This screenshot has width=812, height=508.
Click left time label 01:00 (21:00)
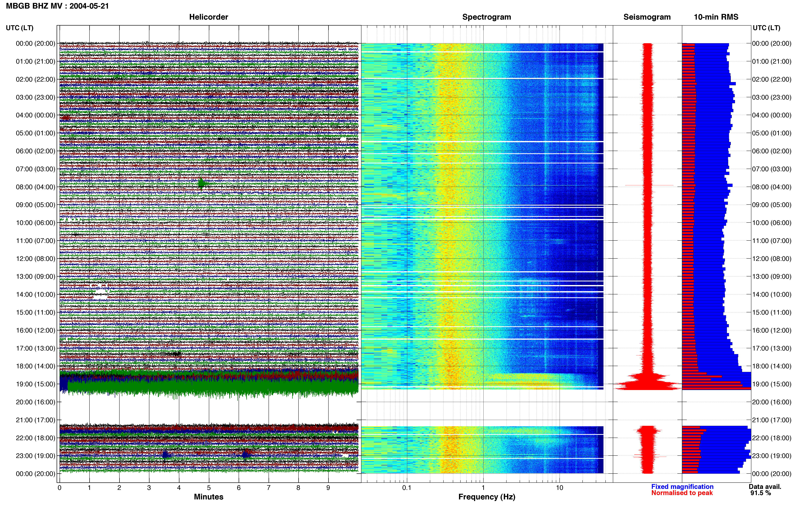point(36,61)
